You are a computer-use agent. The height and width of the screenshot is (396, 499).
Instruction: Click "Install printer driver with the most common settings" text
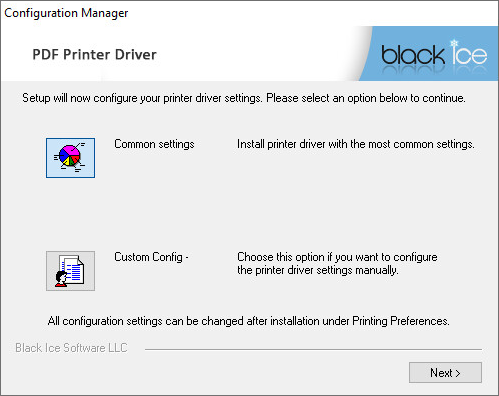coord(356,144)
